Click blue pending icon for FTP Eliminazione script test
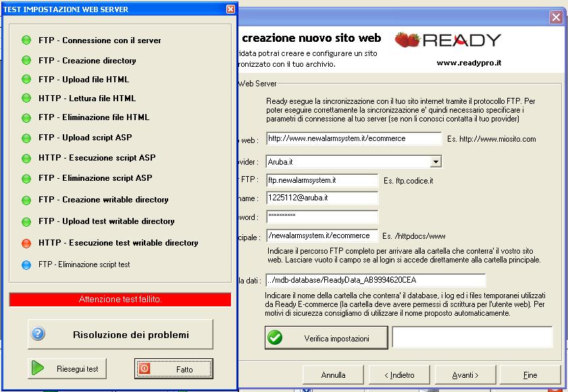Image resolution: width=568 pixels, height=392 pixels. (26, 265)
